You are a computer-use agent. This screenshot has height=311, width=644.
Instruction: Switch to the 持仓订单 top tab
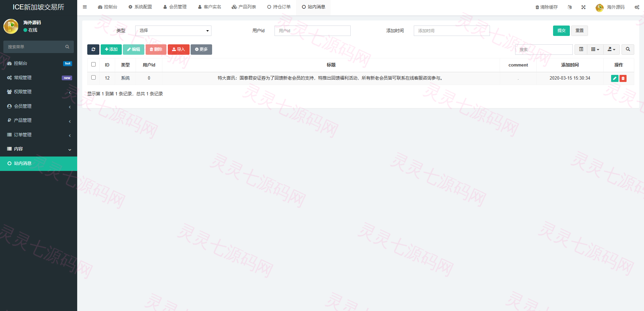[279, 7]
